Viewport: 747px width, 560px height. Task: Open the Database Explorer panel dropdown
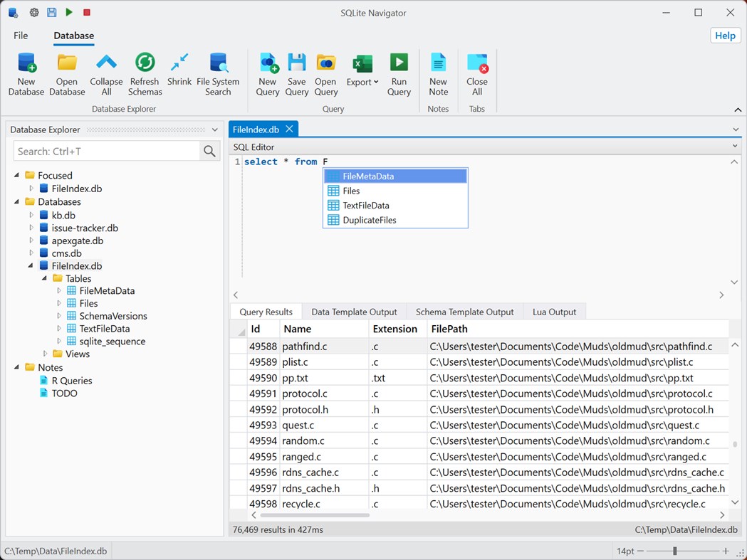tap(215, 130)
